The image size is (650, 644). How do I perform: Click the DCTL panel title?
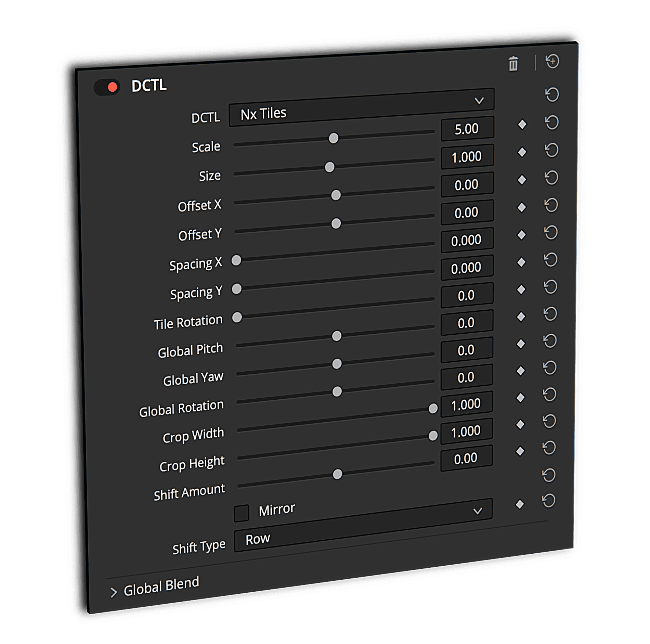(x=149, y=86)
